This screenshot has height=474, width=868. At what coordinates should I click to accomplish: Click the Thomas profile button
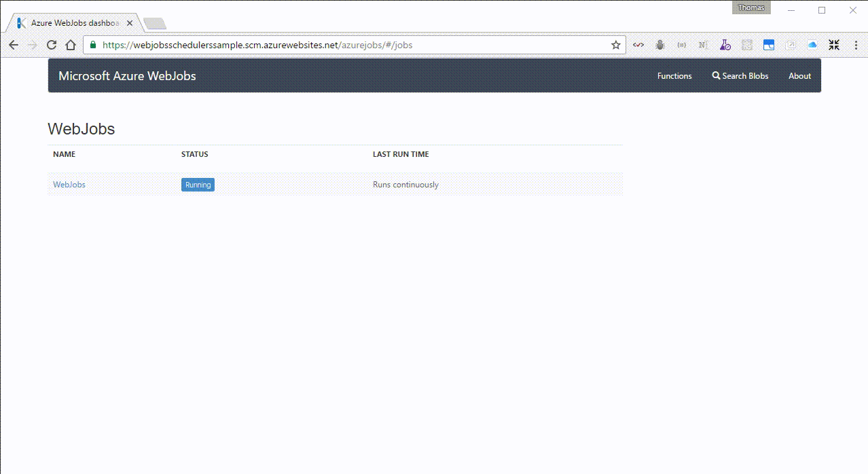pyautogui.click(x=751, y=8)
